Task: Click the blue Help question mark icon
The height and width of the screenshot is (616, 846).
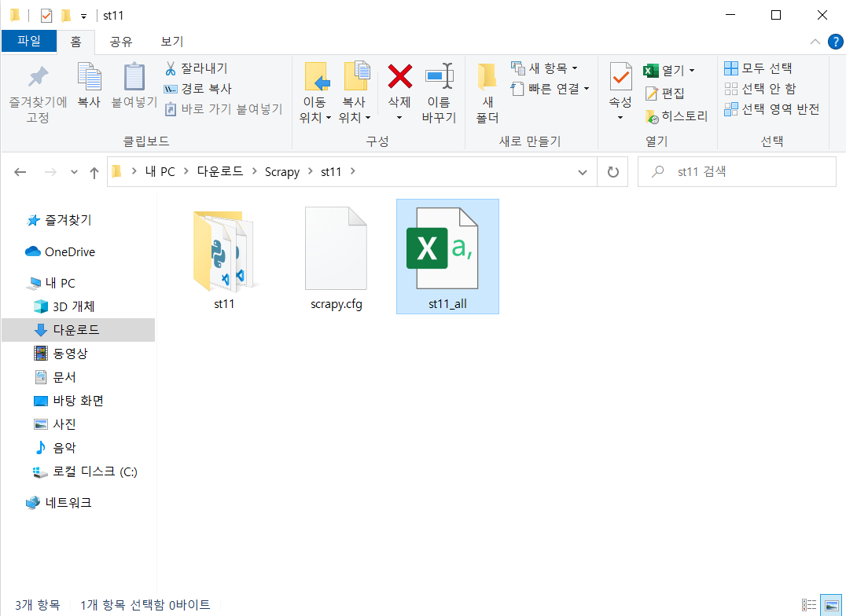Action: [x=835, y=42]
